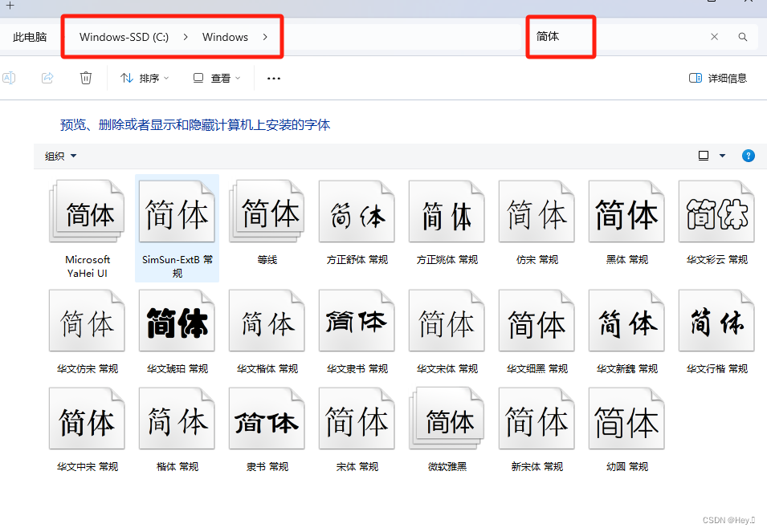Click the share icon in the toolbar

[x=47, y=77]
